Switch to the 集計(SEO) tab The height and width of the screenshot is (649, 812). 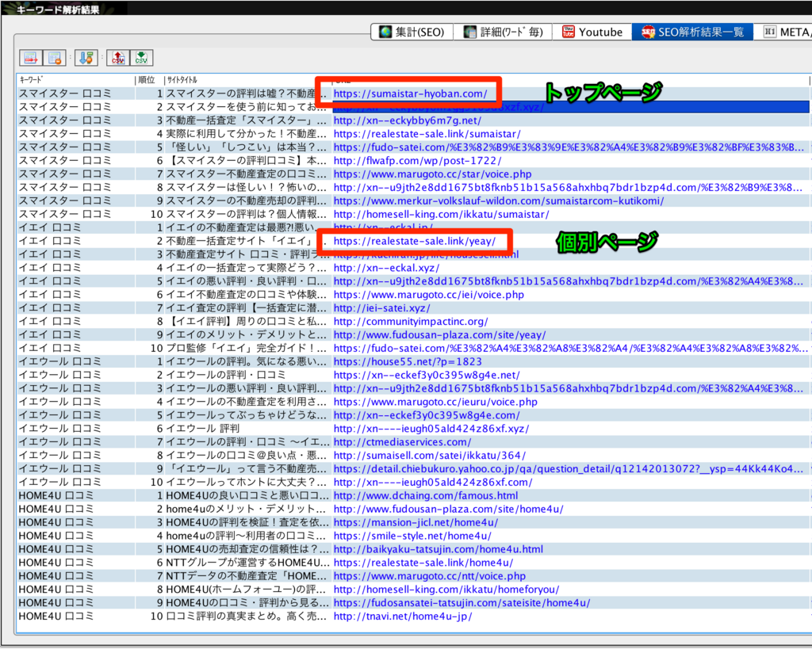(412, 32)
